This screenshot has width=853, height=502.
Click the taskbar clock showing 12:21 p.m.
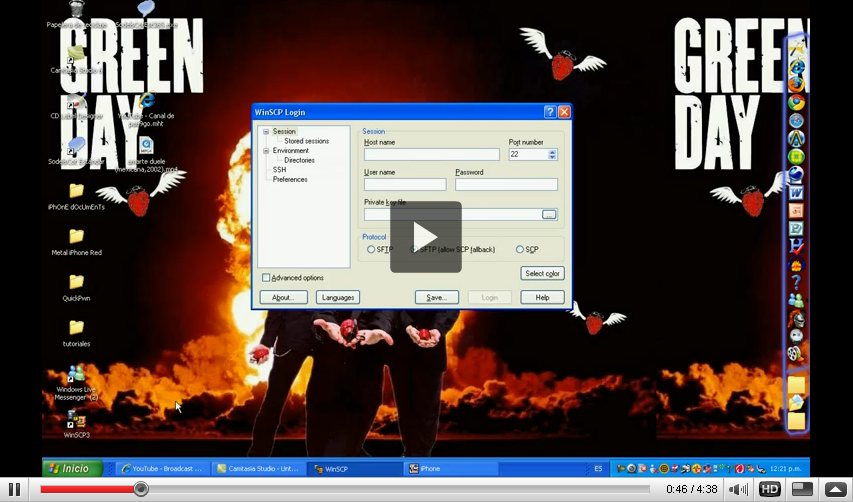tap(785, 468)
